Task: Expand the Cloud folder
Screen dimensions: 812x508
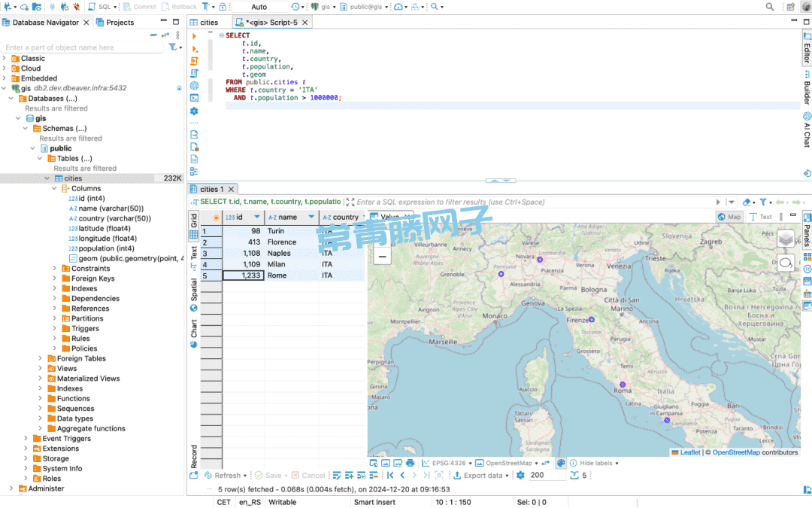Action: tap(5, 68)
